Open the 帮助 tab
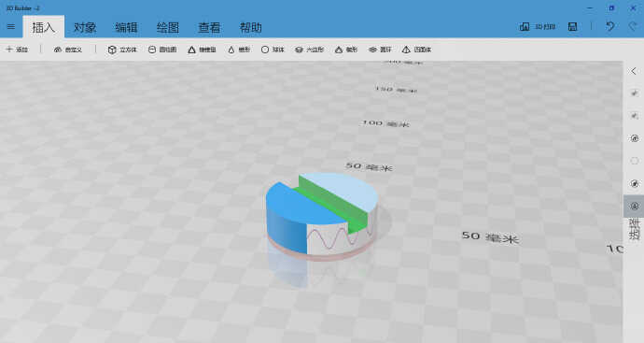 pyautogui.click(x=251, y=27)
